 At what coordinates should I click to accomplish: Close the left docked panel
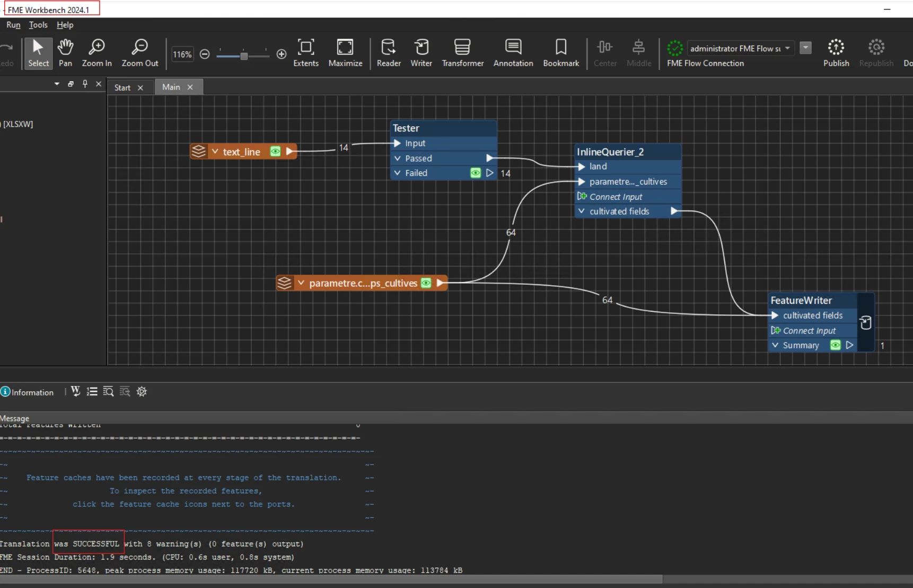click(99, 84)
